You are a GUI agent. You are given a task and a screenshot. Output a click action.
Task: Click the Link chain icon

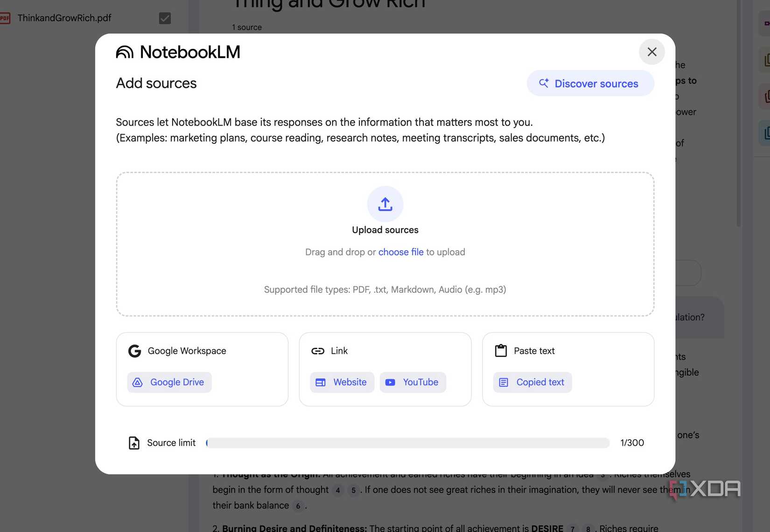[318, 351]
